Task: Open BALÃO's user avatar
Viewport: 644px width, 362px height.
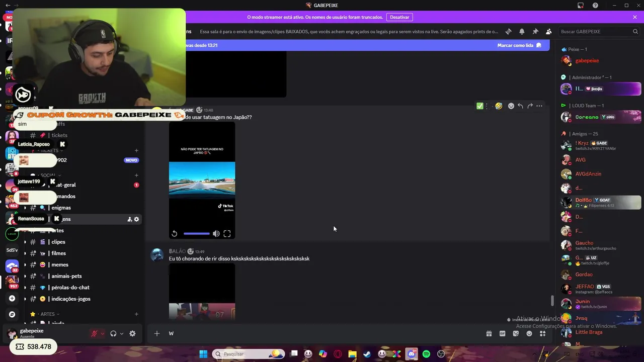Action: click(x=157, y=254)
